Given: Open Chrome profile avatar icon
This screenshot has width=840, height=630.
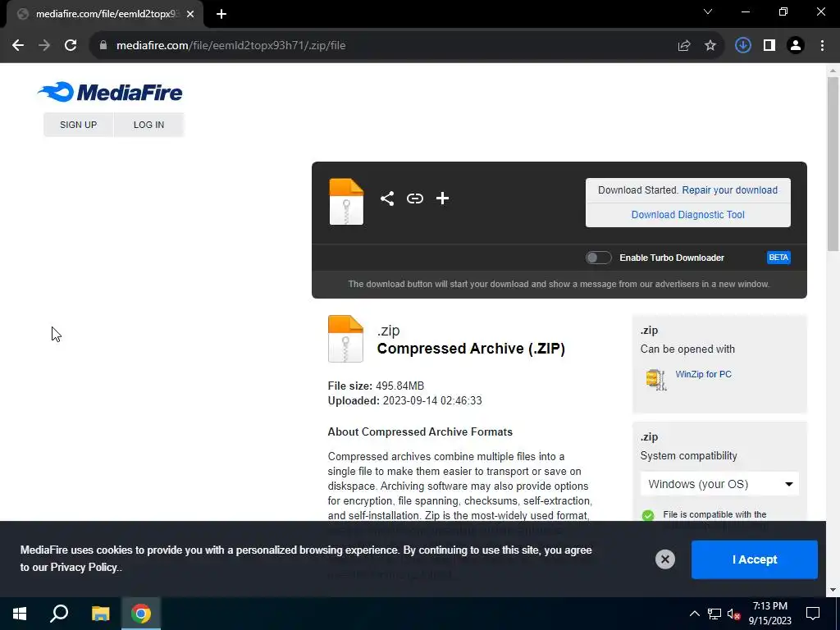Looking at the screenshot, I should [x=796, y=46].
